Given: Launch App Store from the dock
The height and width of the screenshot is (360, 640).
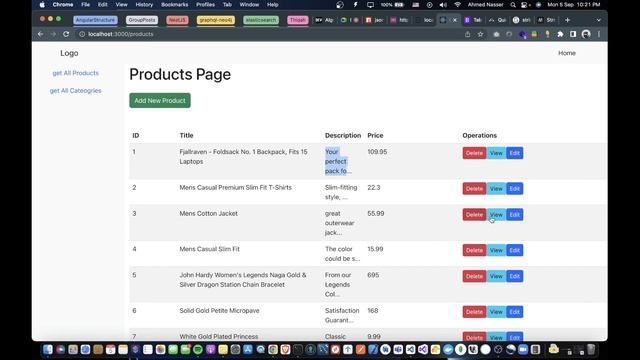Looking at the screenshot, I should tap(248, 349).
